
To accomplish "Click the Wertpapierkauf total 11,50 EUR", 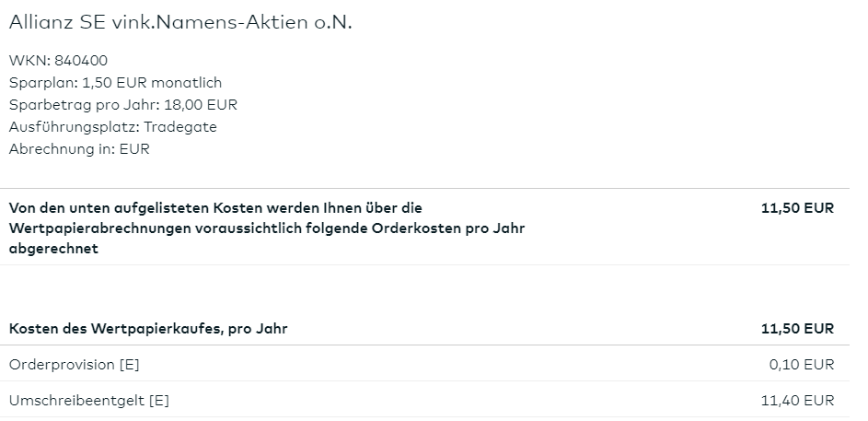I will coord(797,329).
